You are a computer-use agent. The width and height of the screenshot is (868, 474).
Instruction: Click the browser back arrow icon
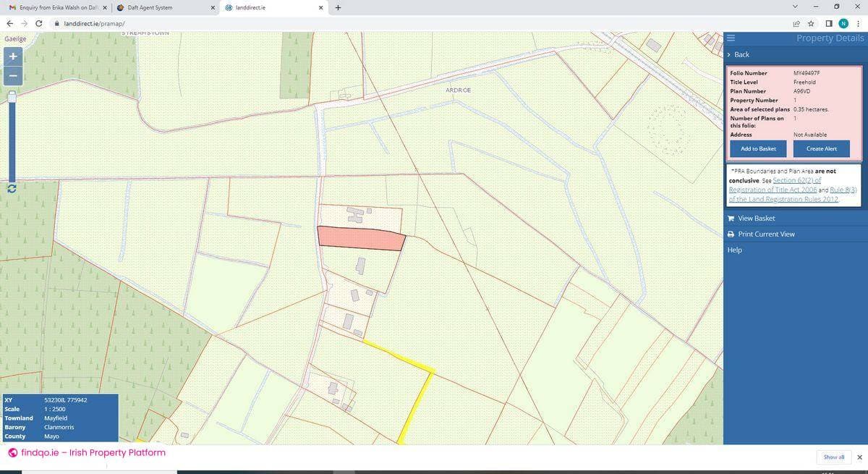pos(9,23)
